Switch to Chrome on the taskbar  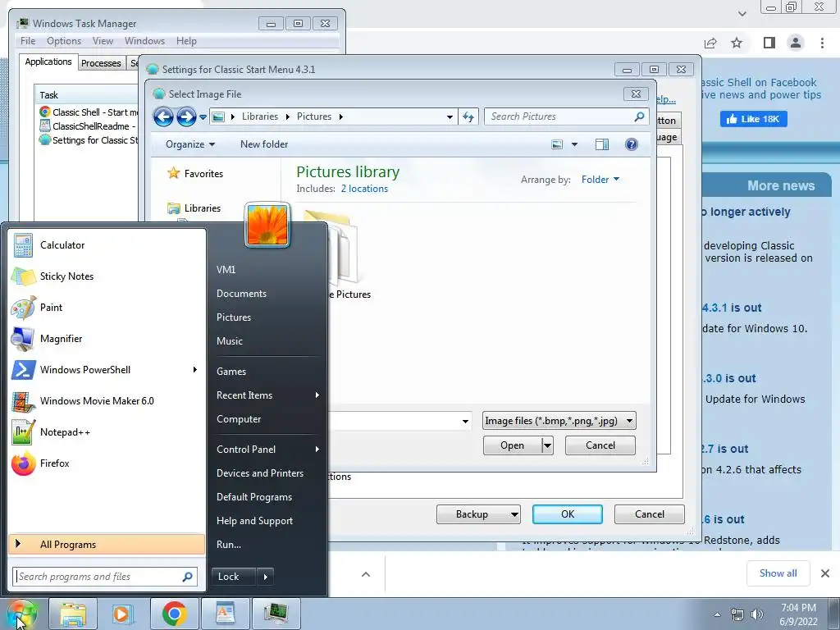point(174,614)
